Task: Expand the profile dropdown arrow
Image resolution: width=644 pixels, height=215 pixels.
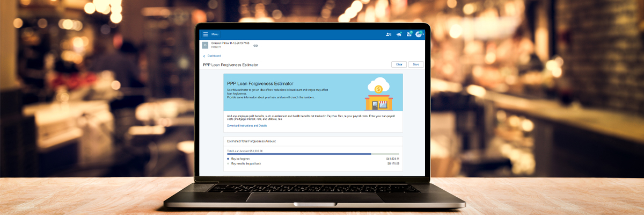Action: 423,35
